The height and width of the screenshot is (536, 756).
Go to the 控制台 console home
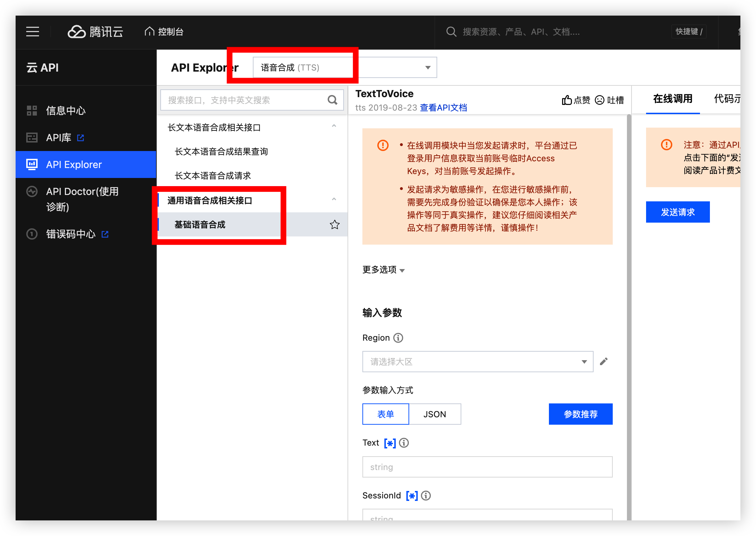tap(164, 32)
